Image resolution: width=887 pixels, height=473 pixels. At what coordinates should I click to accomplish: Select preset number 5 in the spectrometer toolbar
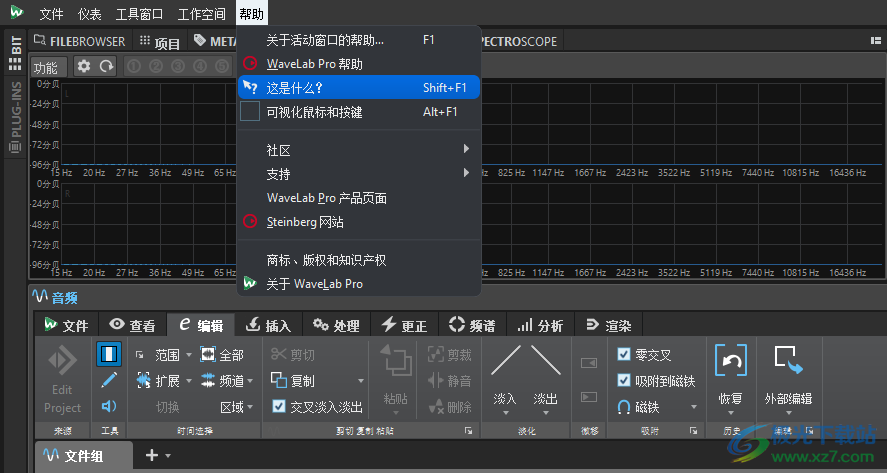click(222, 67)
